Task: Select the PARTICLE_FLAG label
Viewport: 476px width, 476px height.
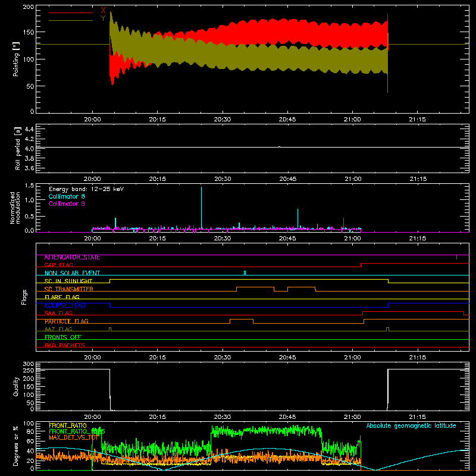Action: click(67, 321)
